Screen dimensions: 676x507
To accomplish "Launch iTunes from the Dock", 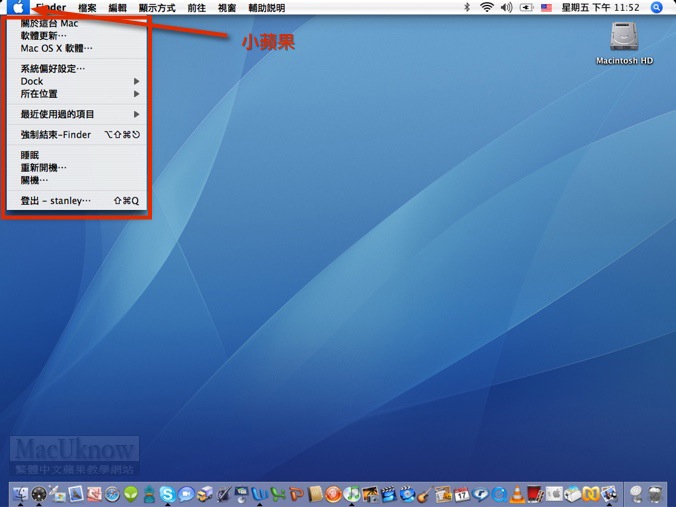I will (x=352, y=494).
